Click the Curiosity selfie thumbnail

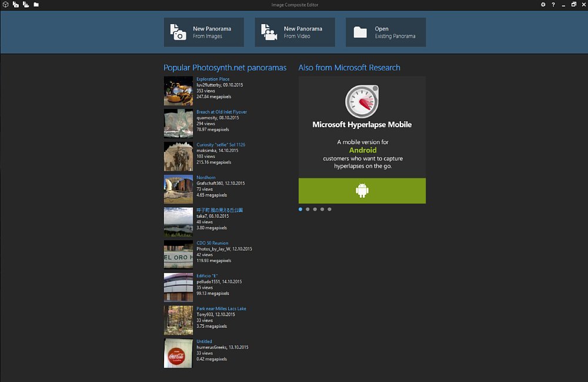coord(179,157)
